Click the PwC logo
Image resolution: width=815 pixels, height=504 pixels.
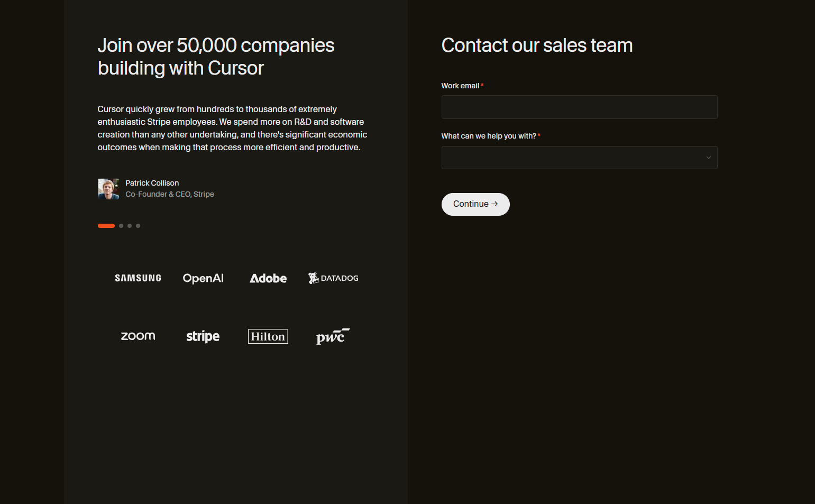coord(333,336)
